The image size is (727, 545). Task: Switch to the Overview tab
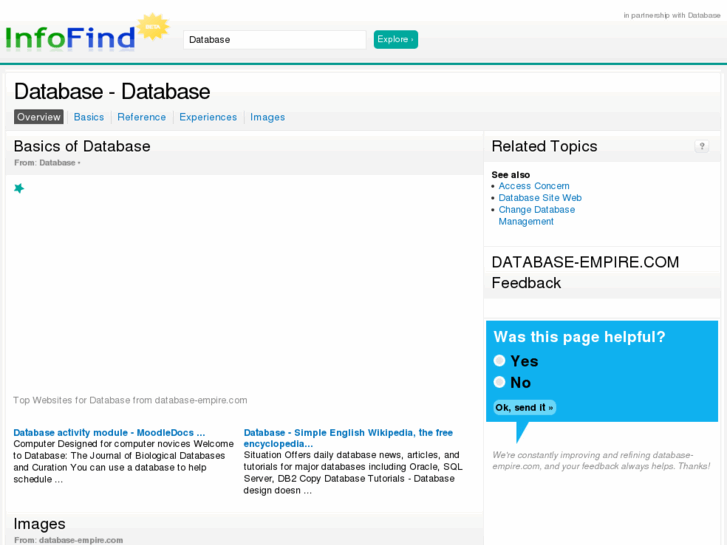click(38, 117)
